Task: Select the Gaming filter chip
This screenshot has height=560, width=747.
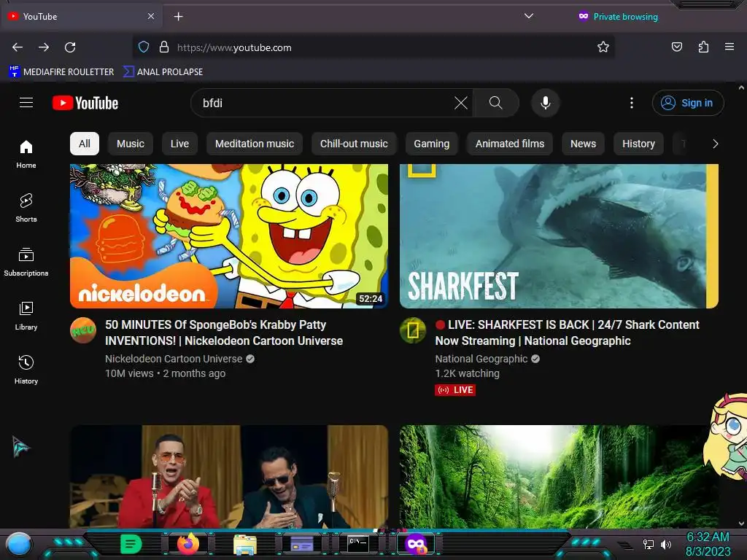Action: (431, 144)
